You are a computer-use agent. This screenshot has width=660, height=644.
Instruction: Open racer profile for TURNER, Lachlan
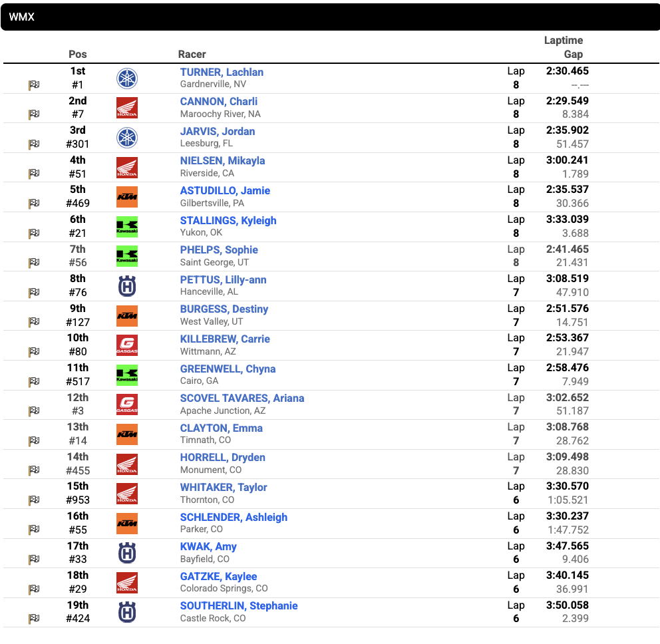tap(222, 72)
